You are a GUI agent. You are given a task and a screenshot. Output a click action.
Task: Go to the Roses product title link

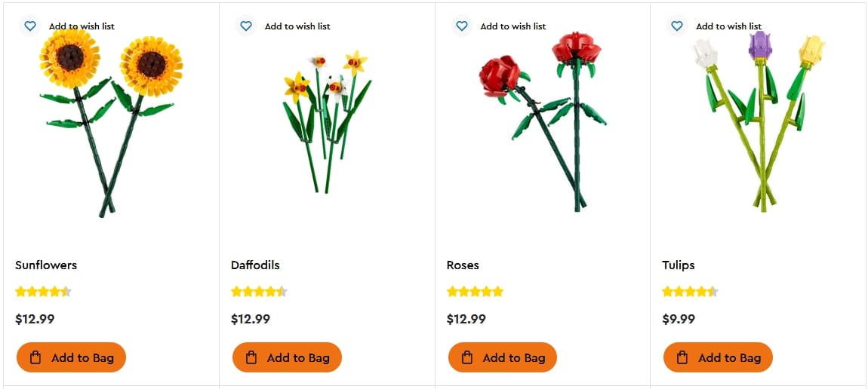tap(463, 265)
